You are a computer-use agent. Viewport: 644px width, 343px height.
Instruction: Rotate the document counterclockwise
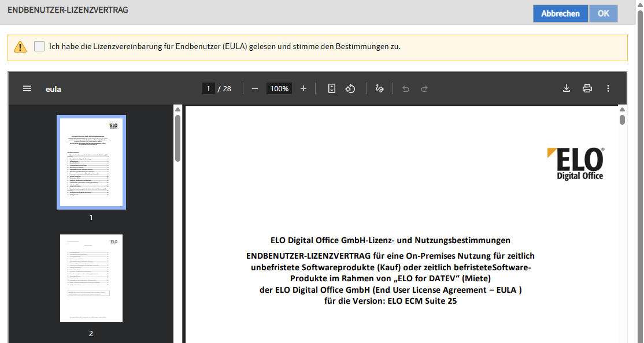pos(350,88)
